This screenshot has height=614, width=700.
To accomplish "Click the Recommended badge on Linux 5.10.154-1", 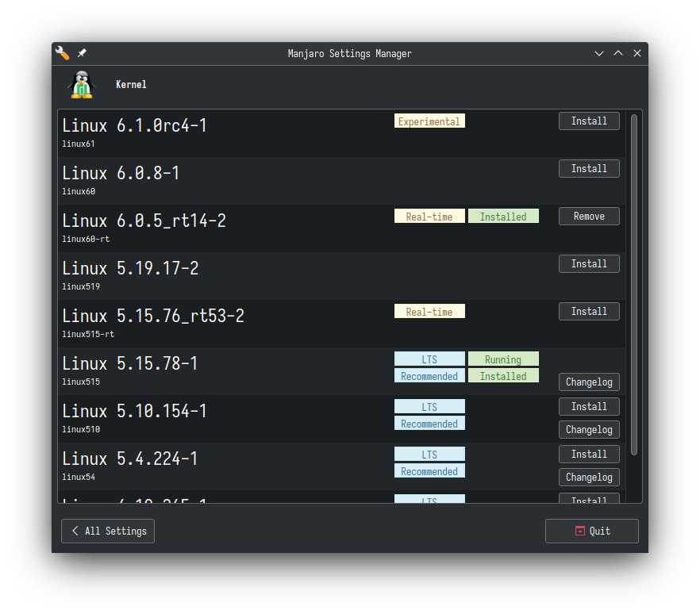I will 429,423.
